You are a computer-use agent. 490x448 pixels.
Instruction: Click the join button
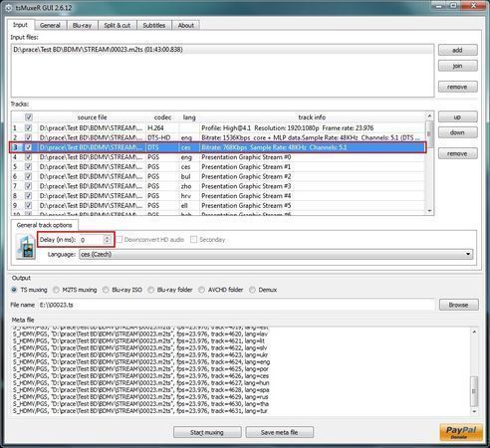pos(457,66)
